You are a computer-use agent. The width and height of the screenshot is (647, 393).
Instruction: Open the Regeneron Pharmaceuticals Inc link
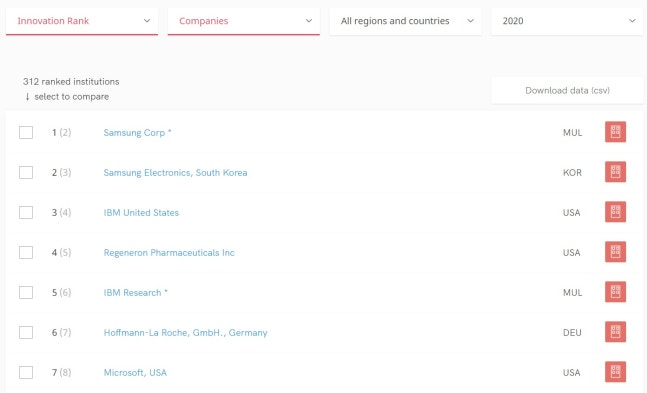click(169, 253)
